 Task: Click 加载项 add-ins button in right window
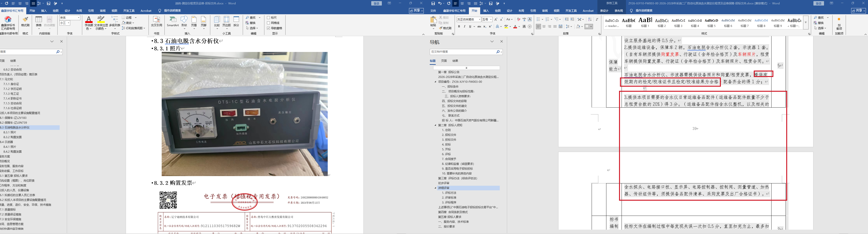click(839, 24)
